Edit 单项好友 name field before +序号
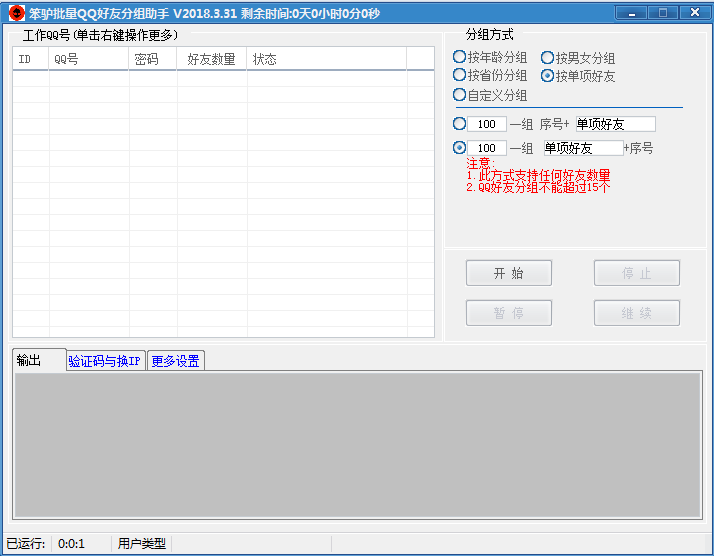 583,148
